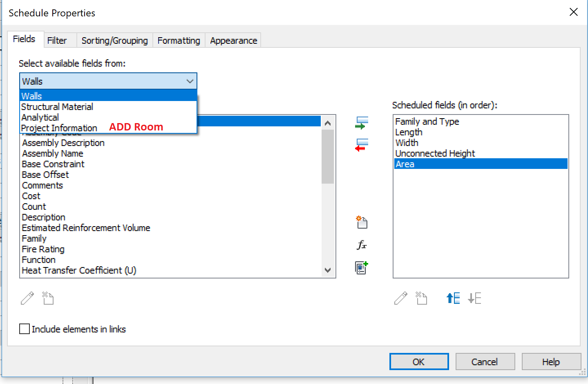The height and width of the screenshot is (384, 588).
Task: Click pencil edit icon under available fields
Action: (27, 298)
